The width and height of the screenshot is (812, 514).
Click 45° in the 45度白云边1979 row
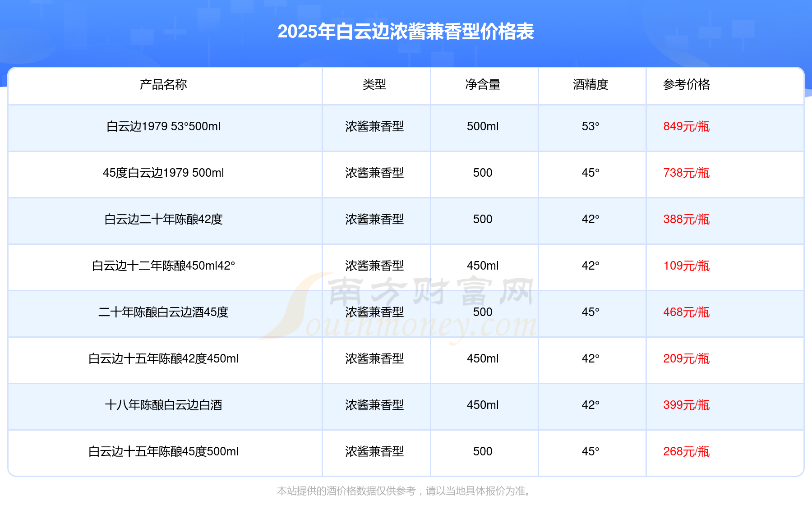pyautogui.click(x=591, y=173)
